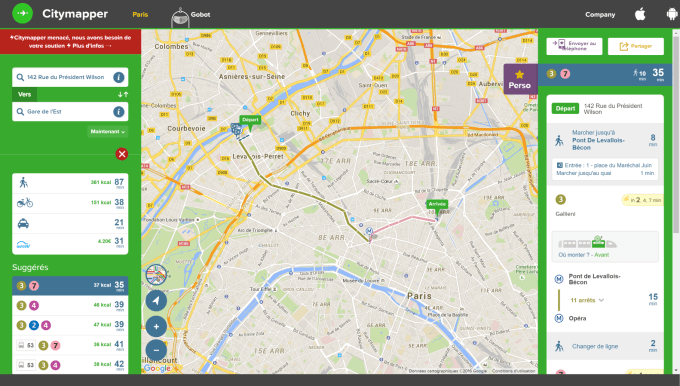The width and height of the screenshot is (680, 386).
Task: Click the walk step to Pont De Levallois-Bécon
Action: point(605,140)
